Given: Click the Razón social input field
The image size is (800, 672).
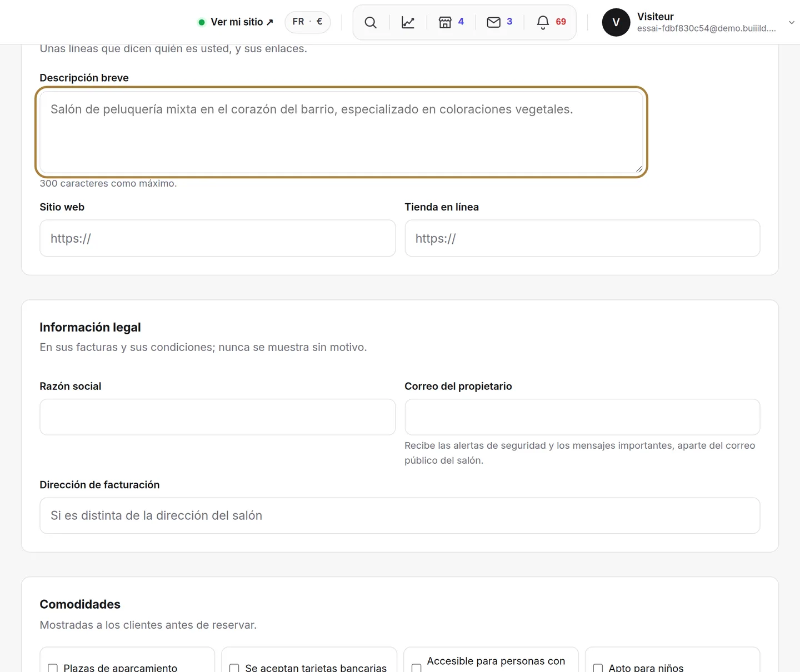Looking at the screenshot, I should coord(218,417).
